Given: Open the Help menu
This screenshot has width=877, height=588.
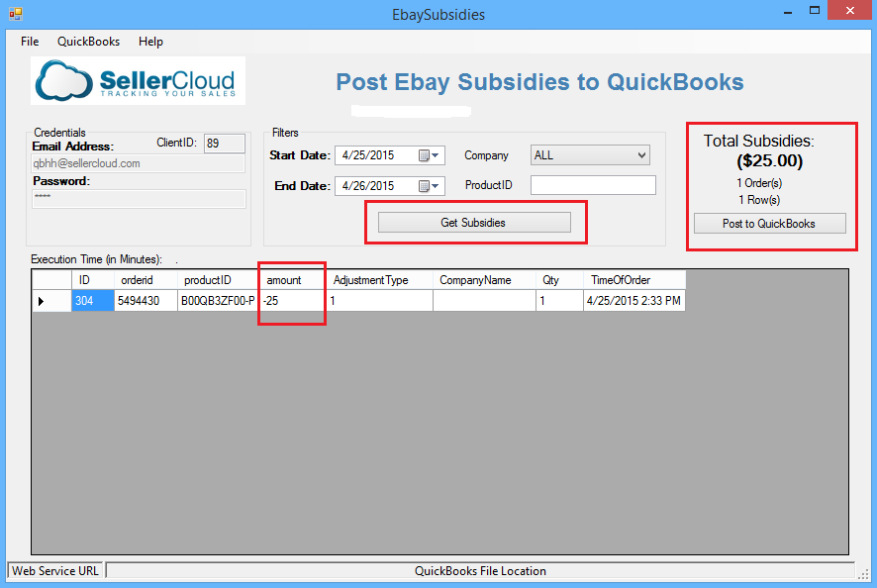Looking at the screenshot, I should coord(150,42).
